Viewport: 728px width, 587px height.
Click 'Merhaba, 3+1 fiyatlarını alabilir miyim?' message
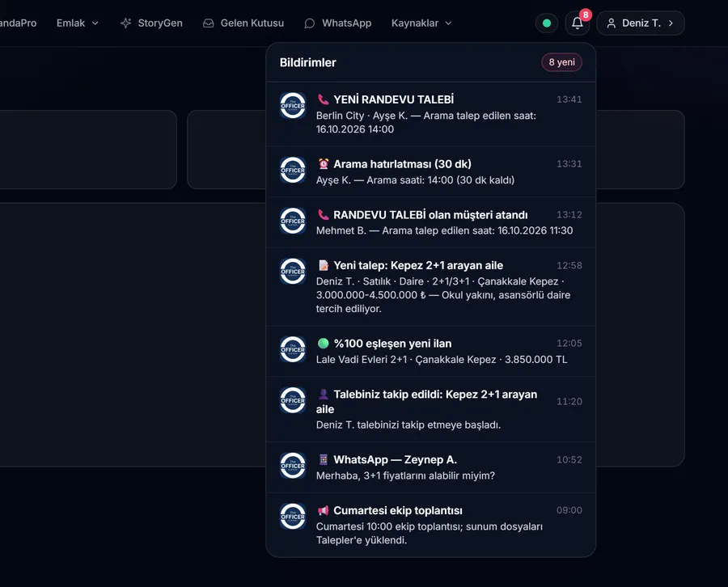click(405, 476)
